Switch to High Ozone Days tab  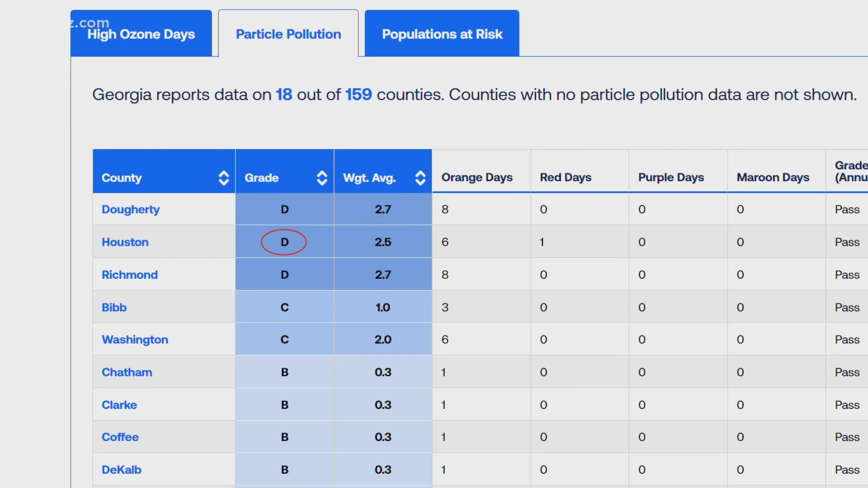click(x=141, y=33)
